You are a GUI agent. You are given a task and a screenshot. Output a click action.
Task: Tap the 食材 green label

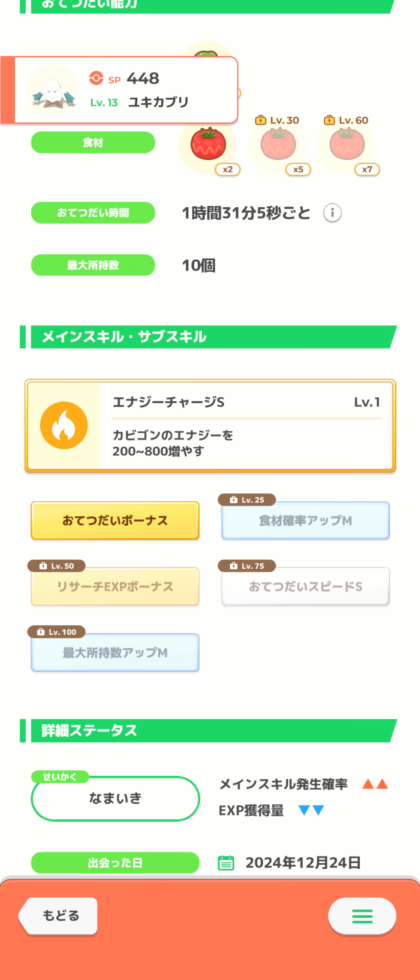pos(93,143)
